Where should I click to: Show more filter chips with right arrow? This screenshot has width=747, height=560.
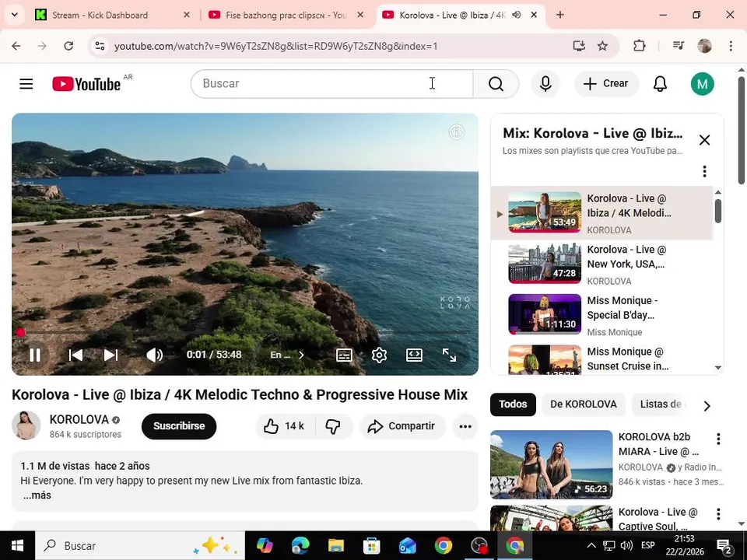coord(707,406)
